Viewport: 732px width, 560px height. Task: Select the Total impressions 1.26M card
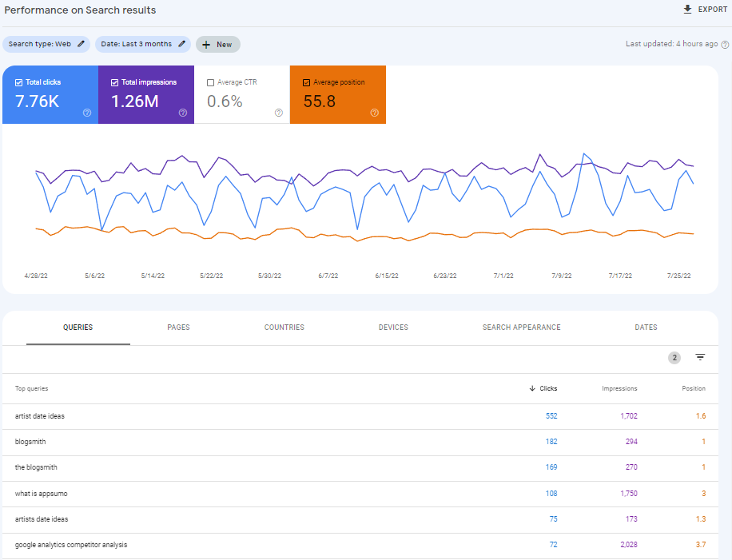[x=146, y=95]
